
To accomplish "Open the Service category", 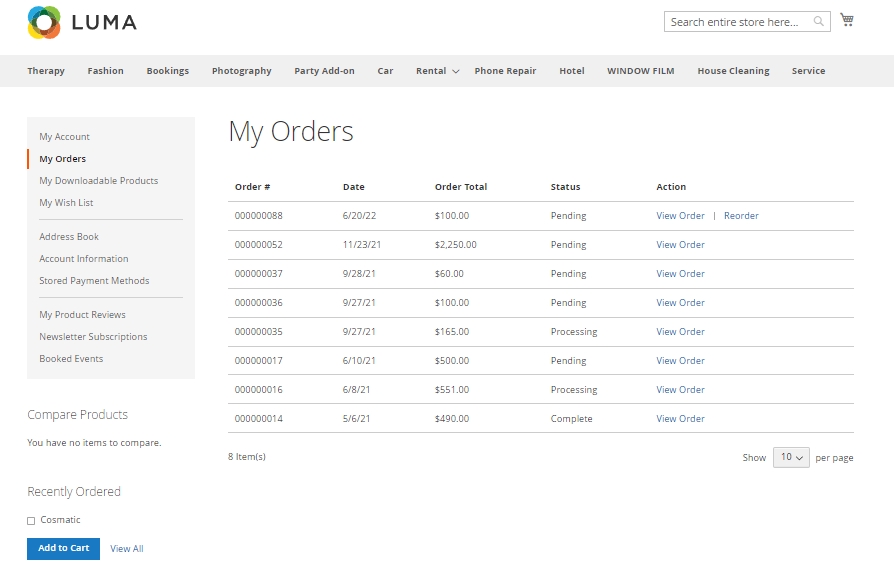I will point(808,71).
